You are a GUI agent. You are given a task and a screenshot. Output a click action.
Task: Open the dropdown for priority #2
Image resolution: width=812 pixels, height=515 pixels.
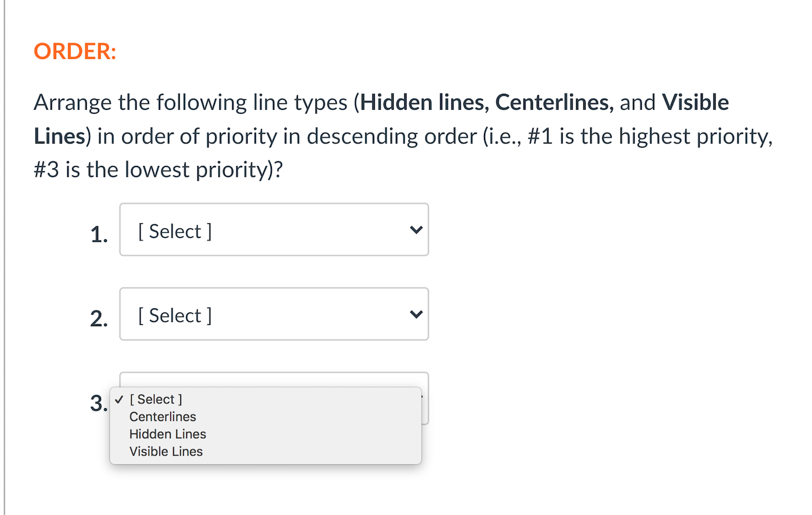pyautogui.click(x=274, y=314)
